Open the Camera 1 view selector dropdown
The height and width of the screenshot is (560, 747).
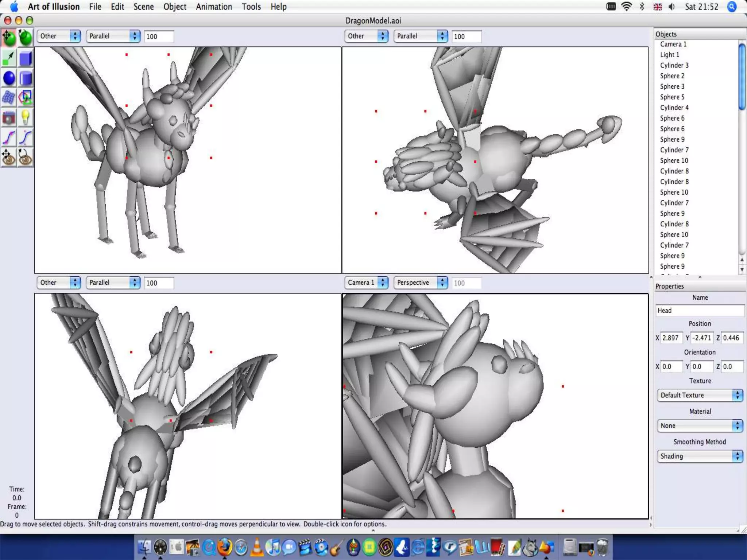pos(366,283)
